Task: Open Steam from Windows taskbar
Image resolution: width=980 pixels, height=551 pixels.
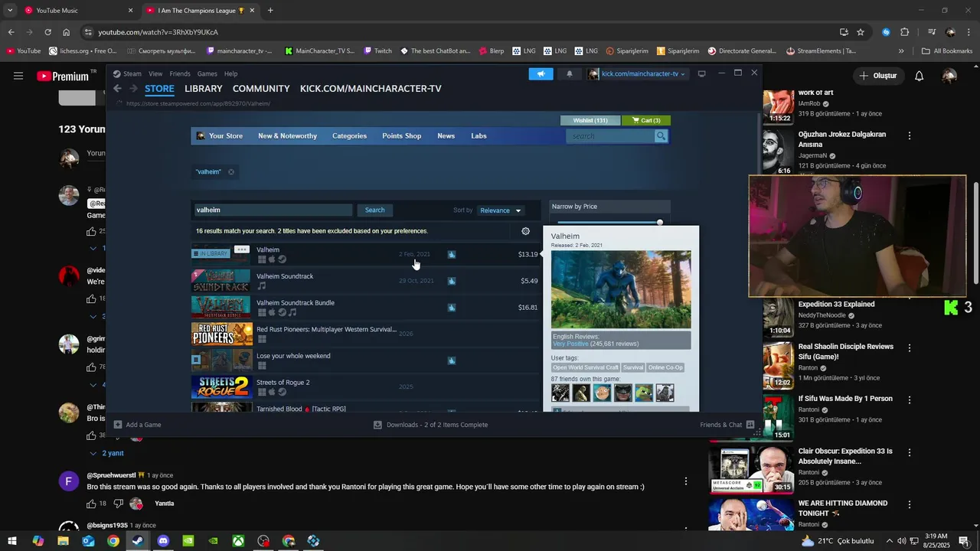Action: tap(138, 541)
